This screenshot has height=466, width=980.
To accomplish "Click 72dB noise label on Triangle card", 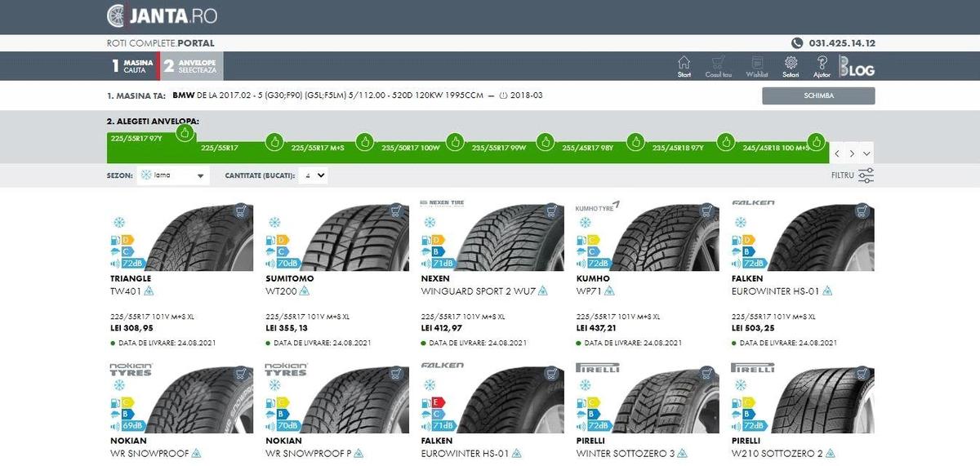I will point(127,264).
